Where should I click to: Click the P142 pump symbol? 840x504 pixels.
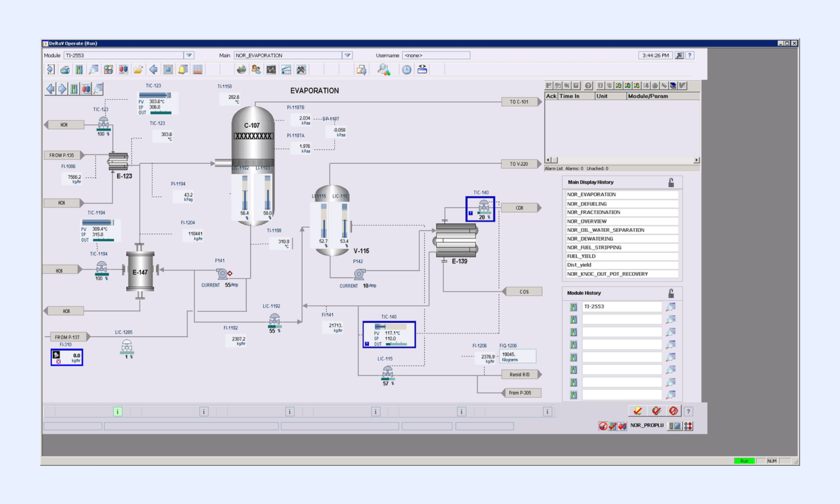tap(360, 274)
